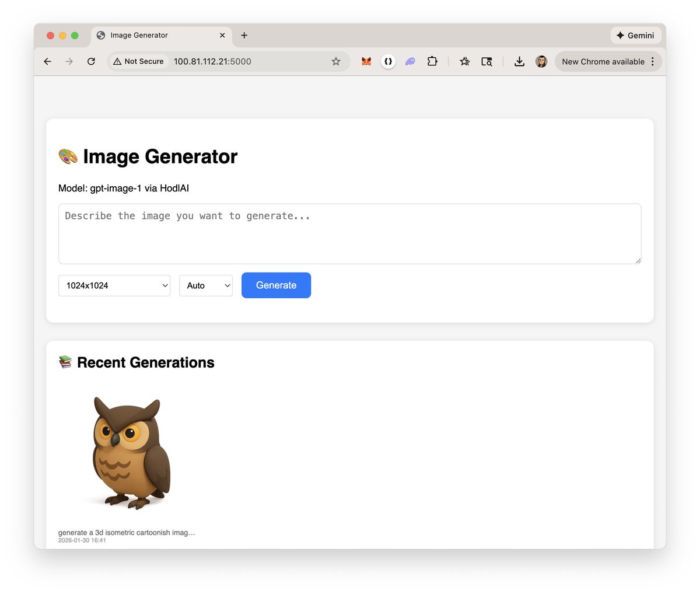Click the Phantom wallet extension icon
The image size is (700, 594).
coord(410,61)
